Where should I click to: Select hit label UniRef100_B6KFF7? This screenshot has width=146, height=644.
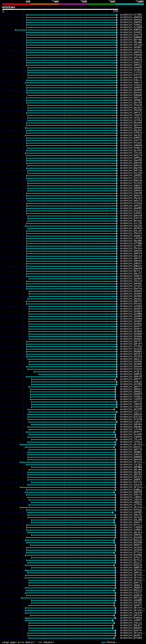(x=131, y=379)
